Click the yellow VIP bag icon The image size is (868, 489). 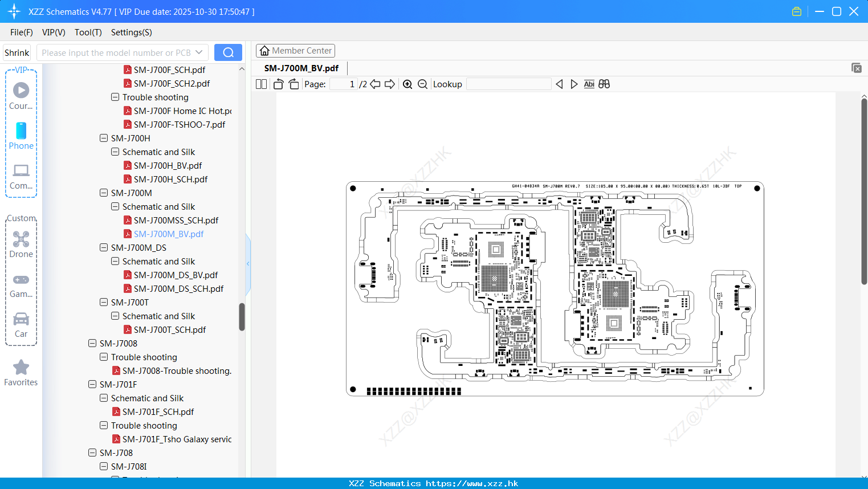797,11
